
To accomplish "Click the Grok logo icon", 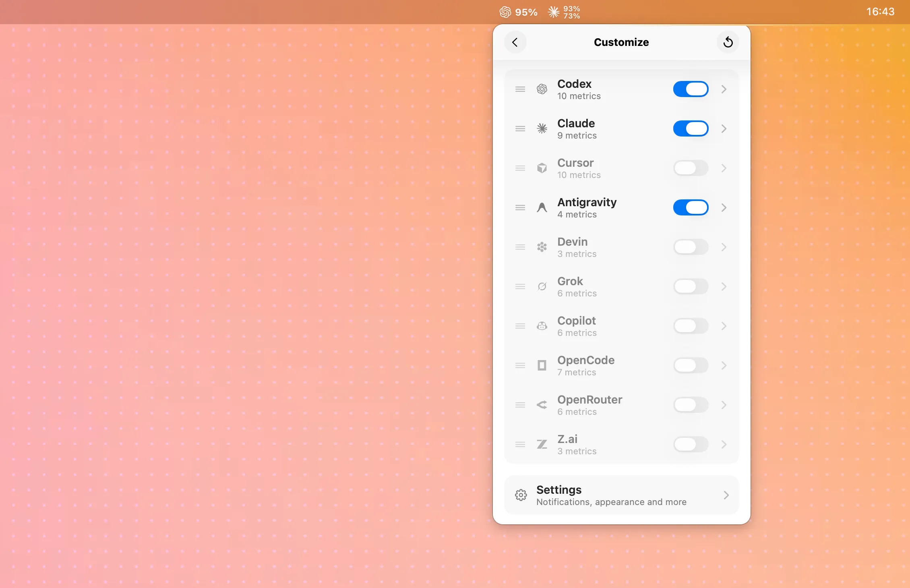I will 542,286.
